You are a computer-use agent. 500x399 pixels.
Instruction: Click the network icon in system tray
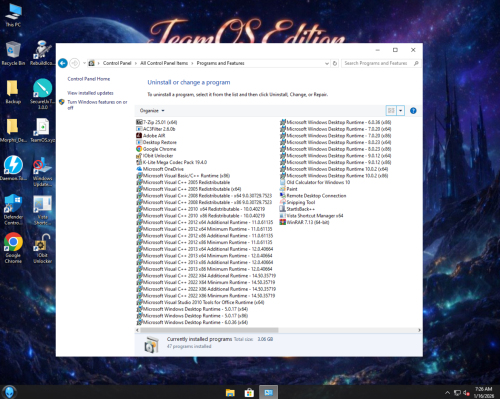click(457, 393)
